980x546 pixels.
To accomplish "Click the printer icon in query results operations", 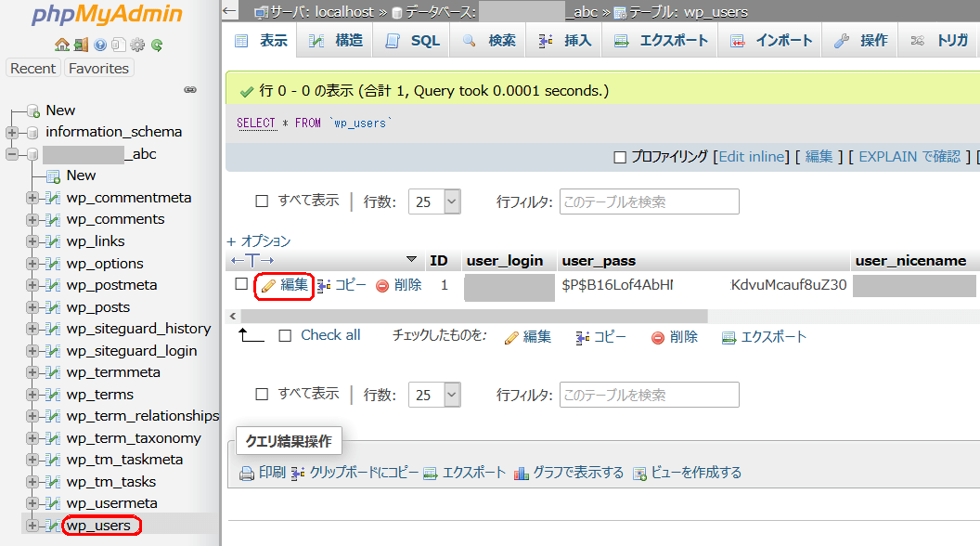I will point(247,474).
